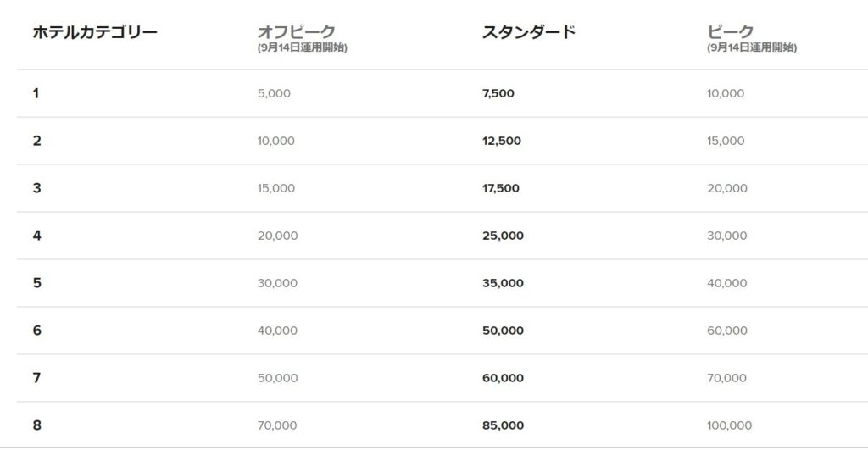Viewport: 868px width, 450px height.
Task: Select the category 8 row label
Action: tap(36, 425)
